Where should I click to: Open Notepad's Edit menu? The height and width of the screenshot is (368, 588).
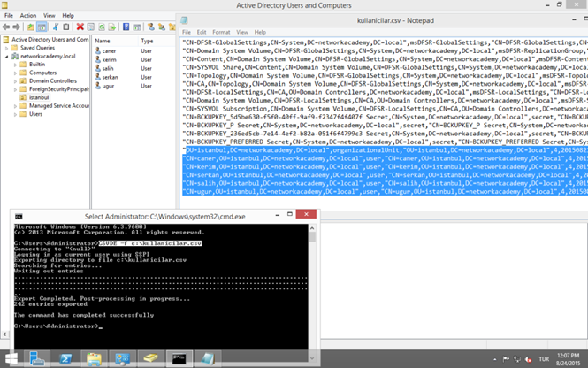point(202,32)
